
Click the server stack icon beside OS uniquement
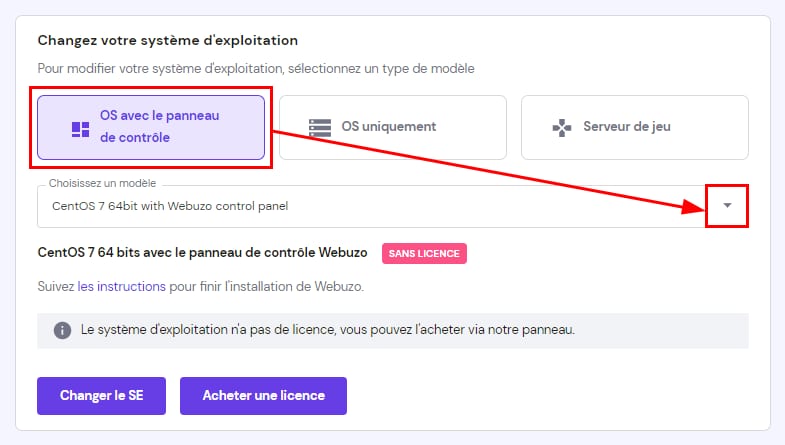[x=319, y=127]
